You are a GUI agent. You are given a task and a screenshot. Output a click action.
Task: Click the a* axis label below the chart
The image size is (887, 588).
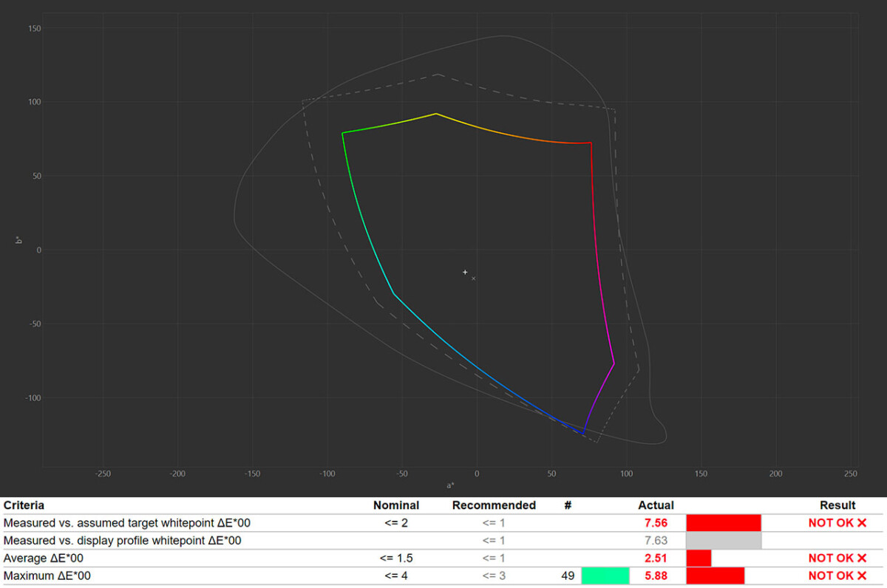(450, 485)
